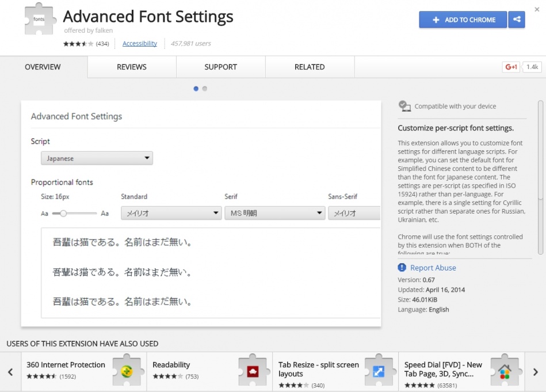The width and height of the screenshot is (546, 392).
Task: Open the Accessibility category link
Action: 140,44
